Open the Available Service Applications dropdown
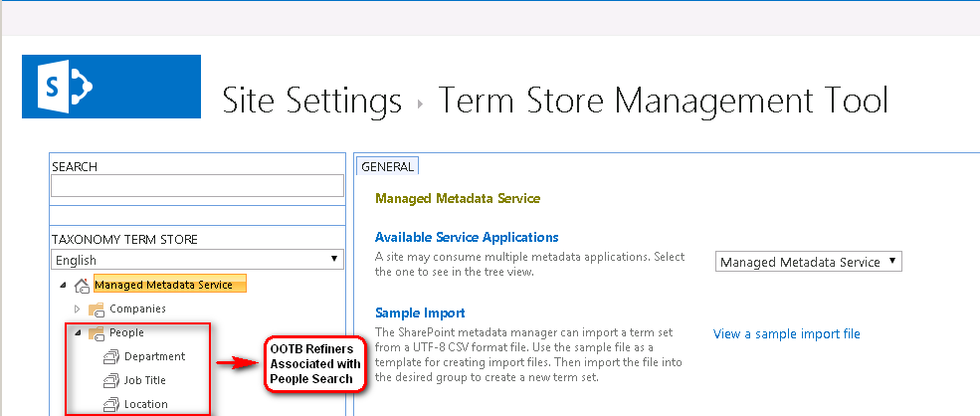This screenshot has width=980, height=416. pos(808,263)
